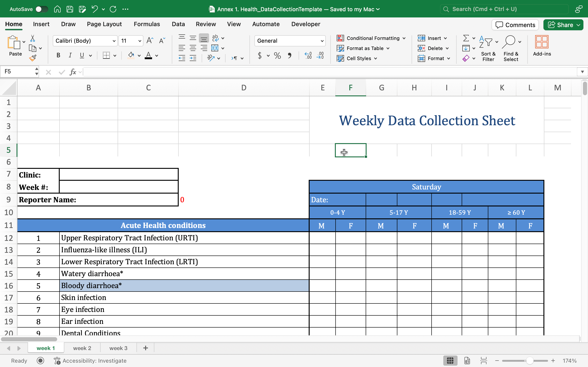Open the Calibri (Body) font dropdown
Screen dimensions: 588x367
pos(85,41)
